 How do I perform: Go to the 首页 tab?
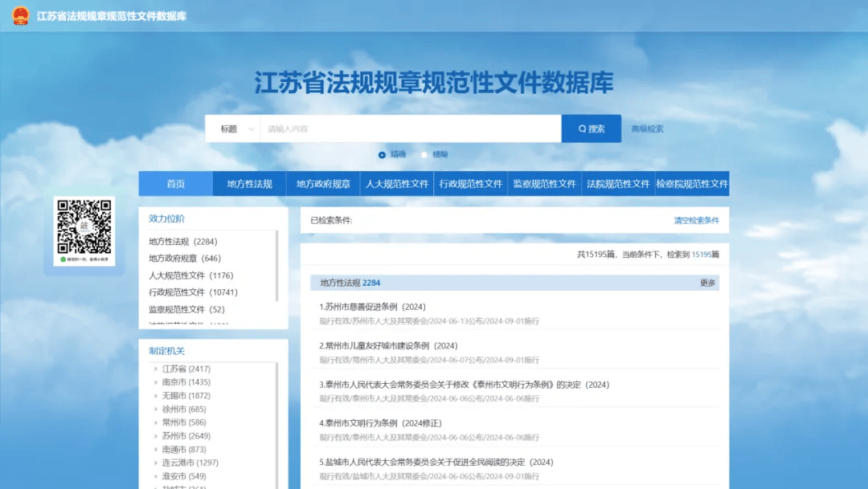175,184
